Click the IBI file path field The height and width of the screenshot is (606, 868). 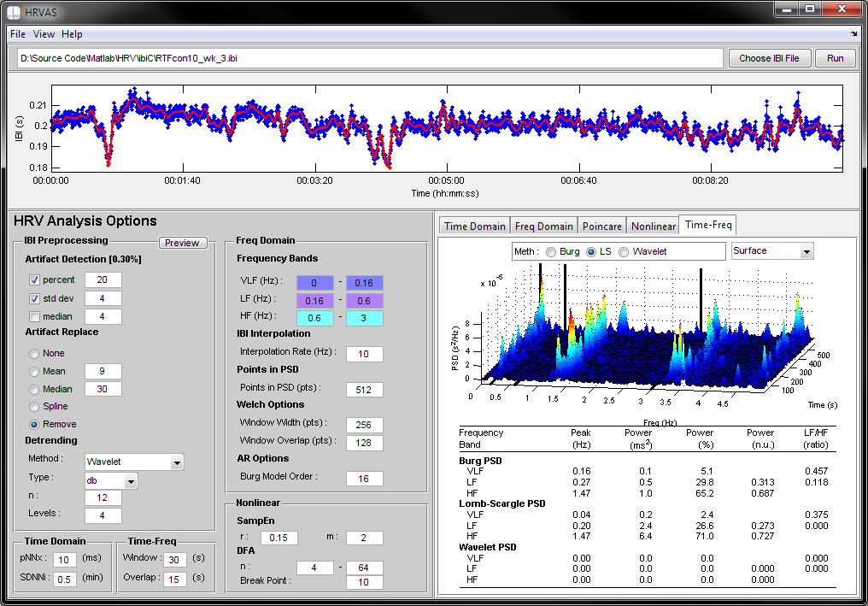click(x=369, y=58)
